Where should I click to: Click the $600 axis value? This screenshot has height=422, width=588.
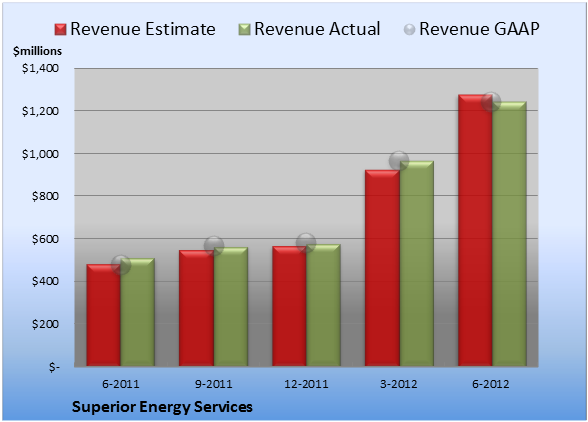click(45, 239)
